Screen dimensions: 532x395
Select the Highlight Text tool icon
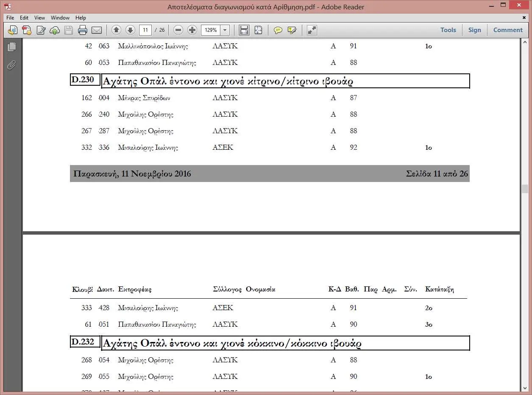pyautogui.click(x=292, y=30)
